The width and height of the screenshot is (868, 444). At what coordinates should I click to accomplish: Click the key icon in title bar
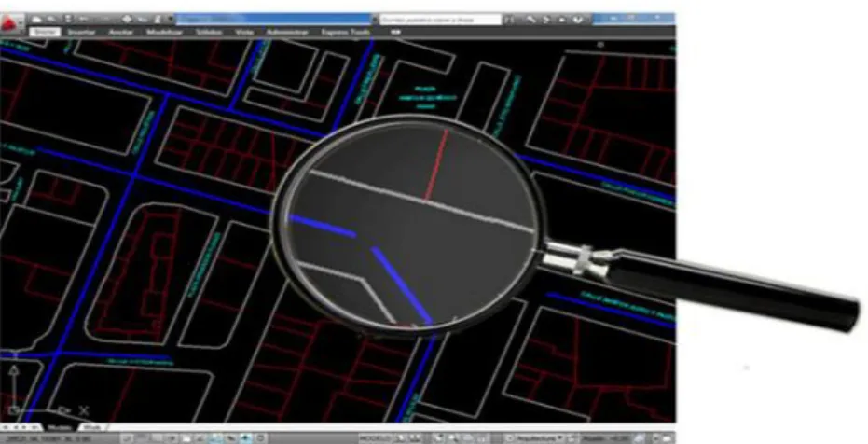(531, 20)
